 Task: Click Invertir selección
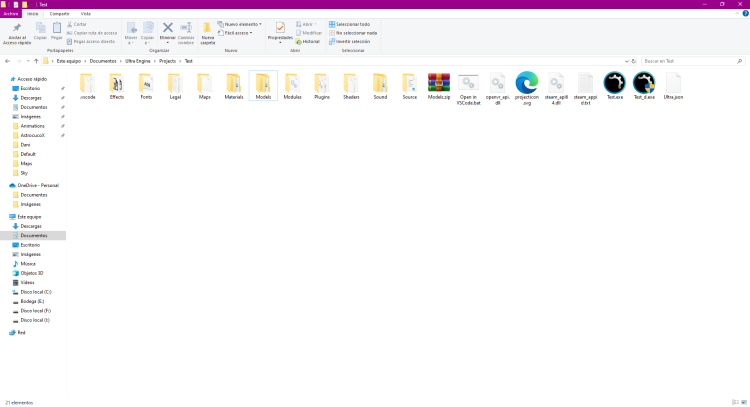coord(349,42)
